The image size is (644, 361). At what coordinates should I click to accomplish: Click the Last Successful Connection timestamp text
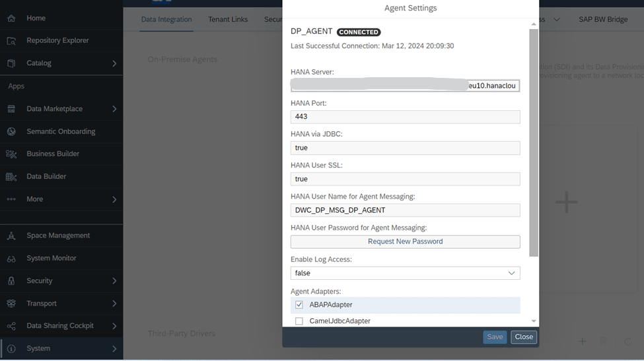(372, 46)
